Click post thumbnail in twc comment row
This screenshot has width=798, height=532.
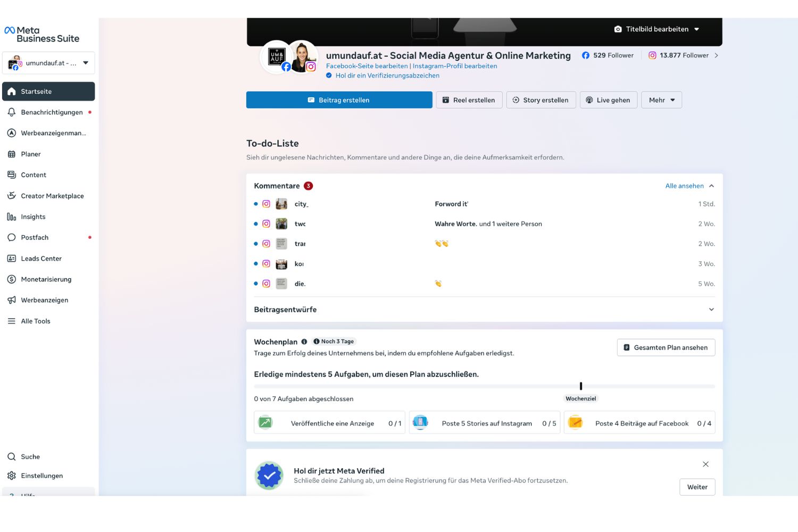point(281,224)
